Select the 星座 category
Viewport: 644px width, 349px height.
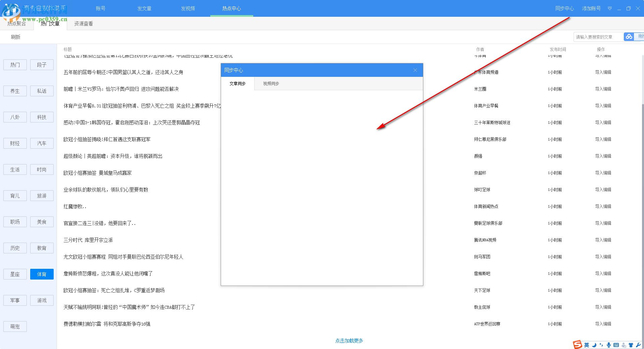[15, 274]
